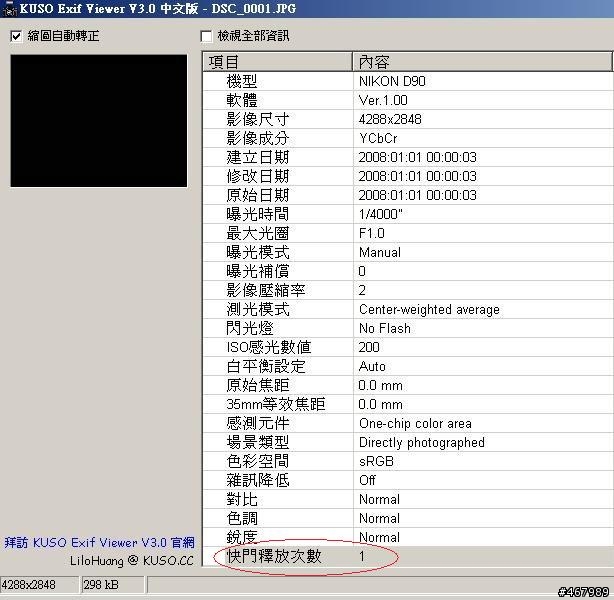Click the 項目 column header
This screenshot has width=614, height=600.
pyautogui.click(x=277, y=61)
